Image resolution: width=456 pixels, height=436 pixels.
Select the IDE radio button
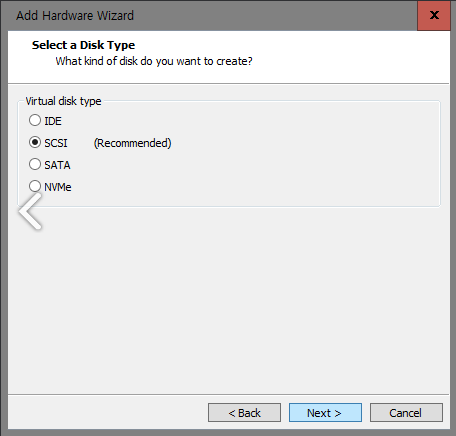[x=35, y=120]
